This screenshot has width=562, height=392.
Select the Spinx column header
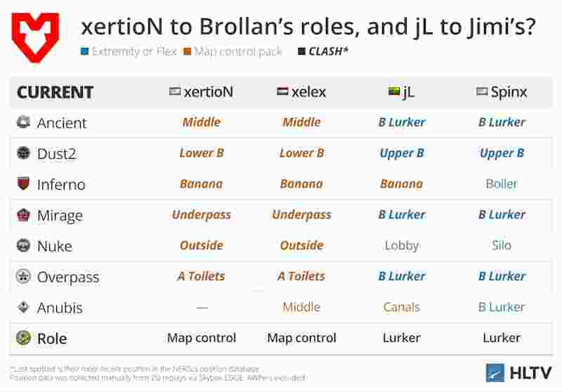(509, 92)
